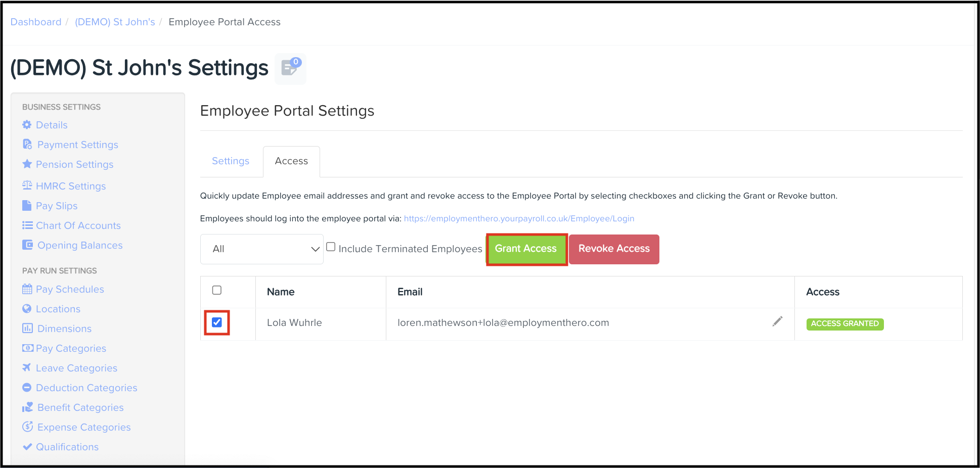Enable Include Terminated Employees checkbox
This screenshot has width=980, height=468.
point(331,247)
